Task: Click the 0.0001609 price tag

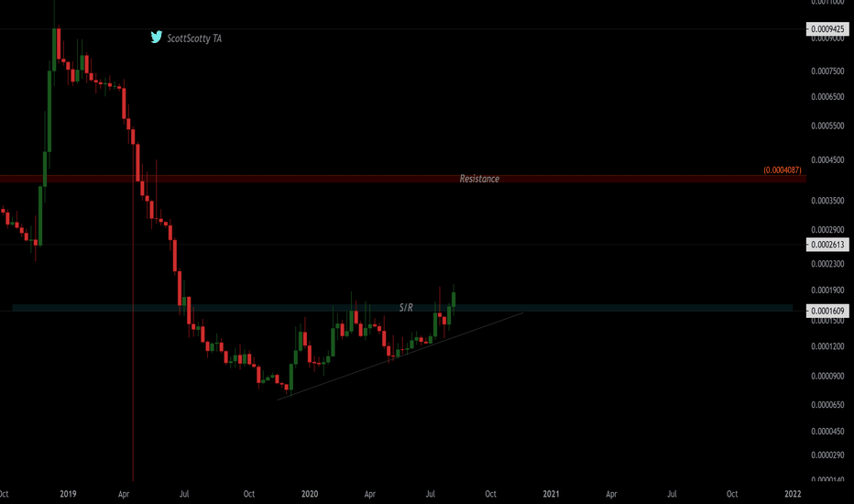Action: tap(827, 312)
